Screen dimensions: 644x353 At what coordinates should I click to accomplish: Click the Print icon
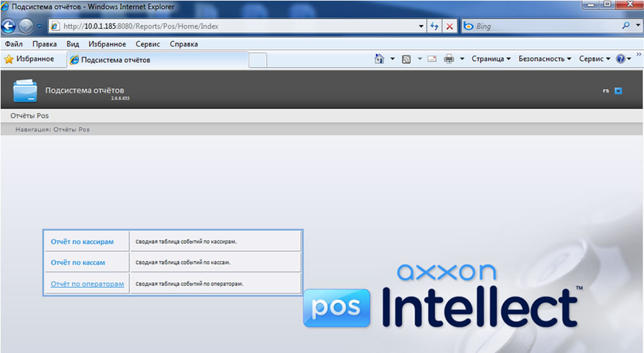[x=449, y=59]
